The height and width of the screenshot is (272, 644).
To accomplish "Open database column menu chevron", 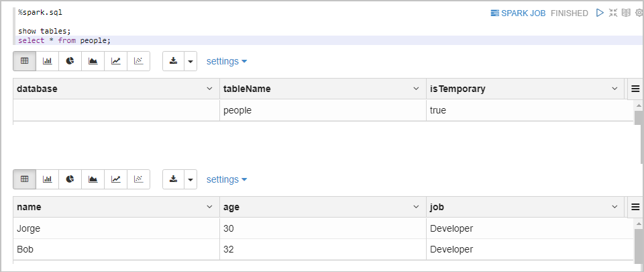I will [210, 89].
